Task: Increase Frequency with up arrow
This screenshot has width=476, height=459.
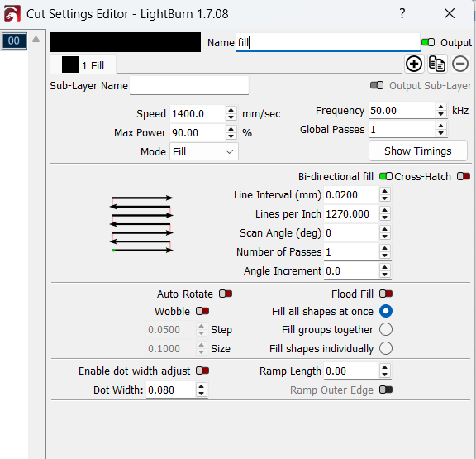Action: pyautogui.click(x=440, y=107)
